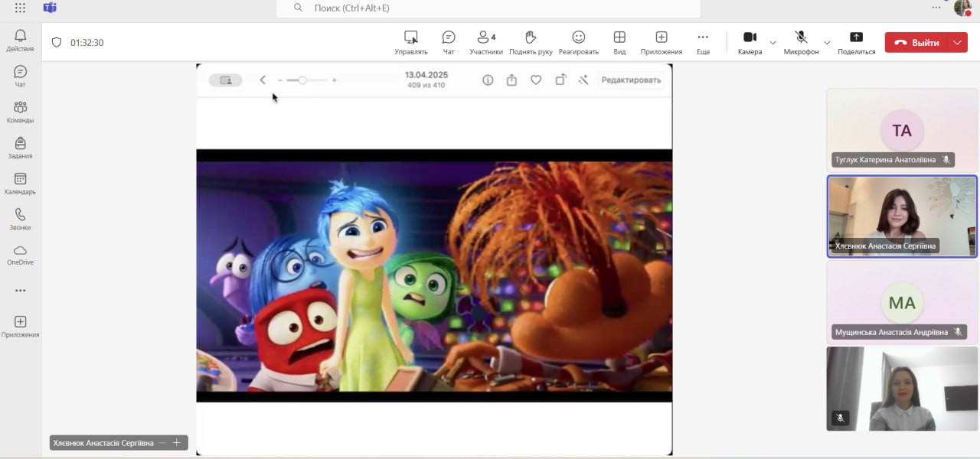Screen dimensions: 980x459
Task: Open Apps in the meeting toolbar
Action: (x=661, y=42)
